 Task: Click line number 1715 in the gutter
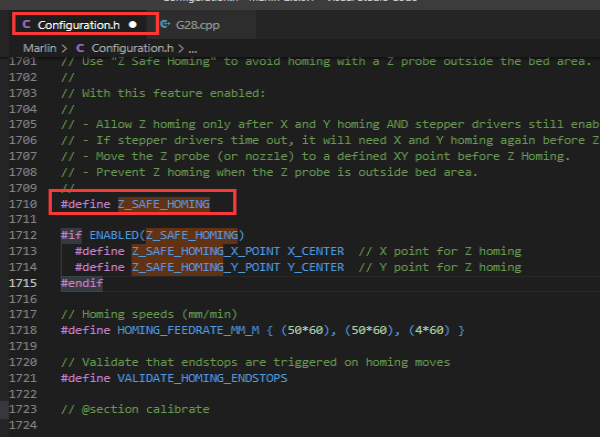click(23, 283)
